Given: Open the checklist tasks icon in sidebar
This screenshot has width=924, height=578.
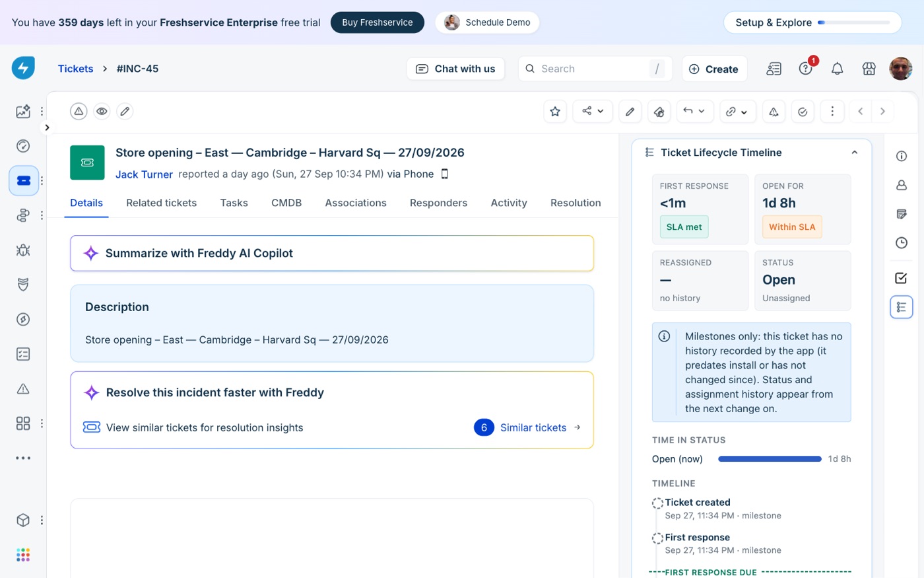Looking at the screenshot, I should coord(23,354).
